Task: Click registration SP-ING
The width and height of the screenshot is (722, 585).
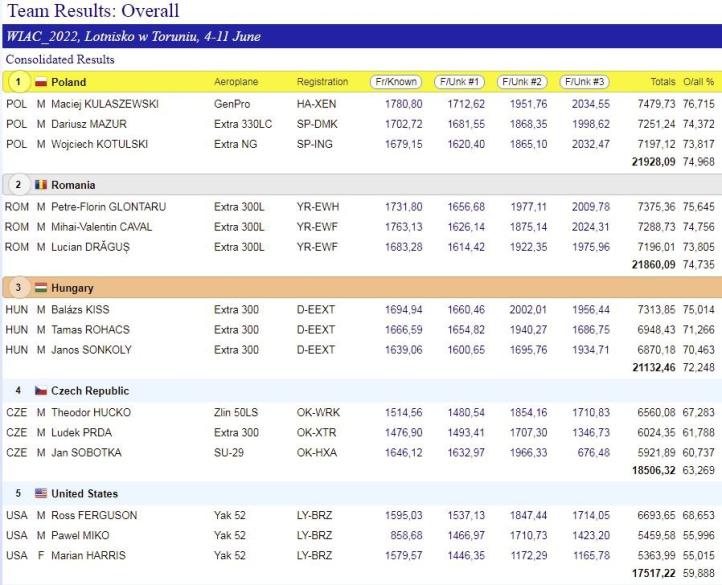Action: [x=314, y=144]
